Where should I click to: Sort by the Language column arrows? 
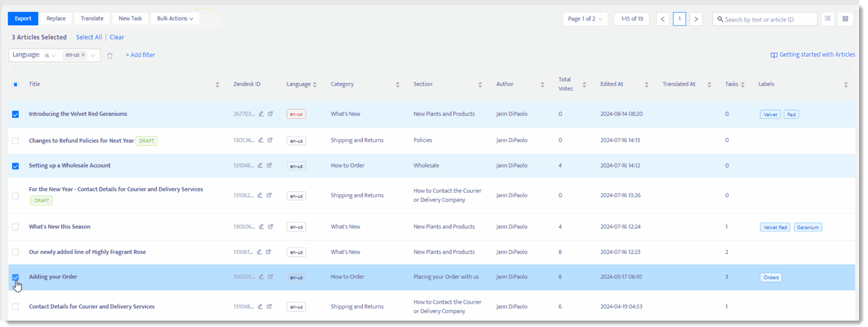(x=315, y=84)
